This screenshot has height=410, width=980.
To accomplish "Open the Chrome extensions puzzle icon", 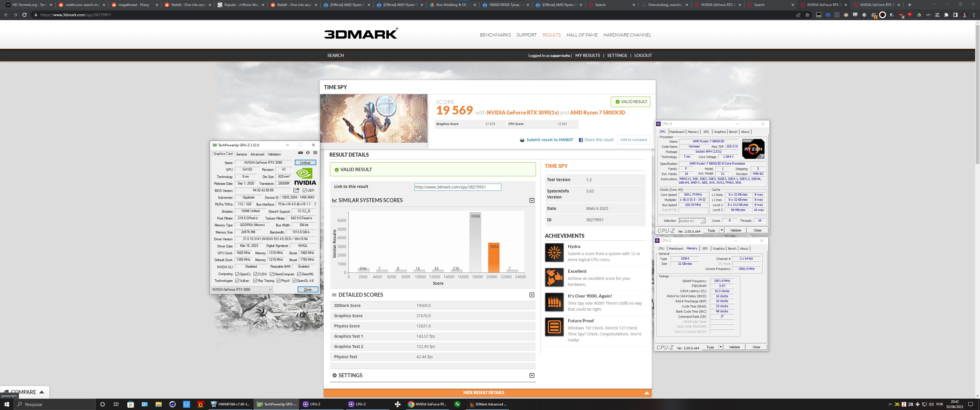I will pyautogui.click(x=946, y=15).
